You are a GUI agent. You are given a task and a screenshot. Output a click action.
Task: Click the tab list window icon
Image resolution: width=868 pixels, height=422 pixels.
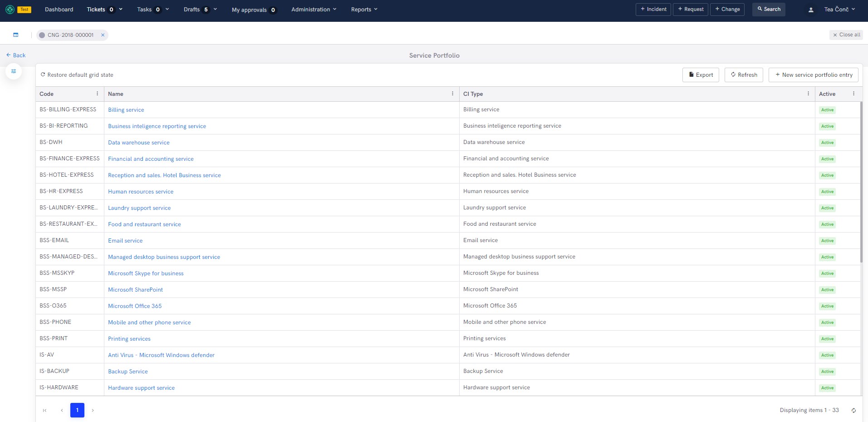point(16,35)
